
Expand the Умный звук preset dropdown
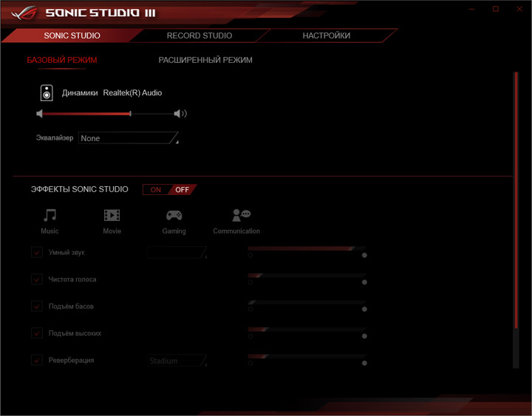pos(177,252)
